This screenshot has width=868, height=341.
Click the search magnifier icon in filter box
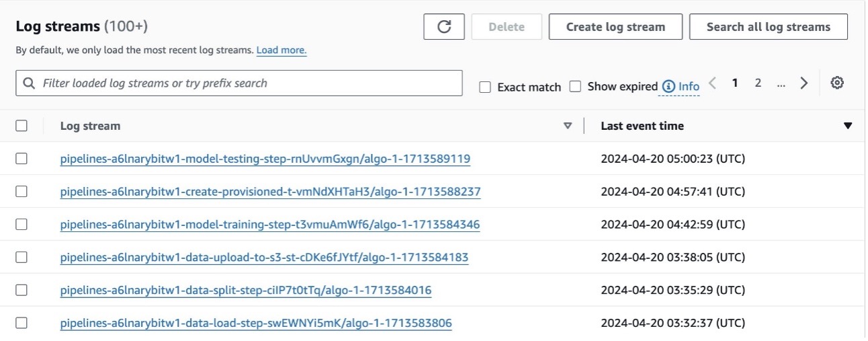29,83
